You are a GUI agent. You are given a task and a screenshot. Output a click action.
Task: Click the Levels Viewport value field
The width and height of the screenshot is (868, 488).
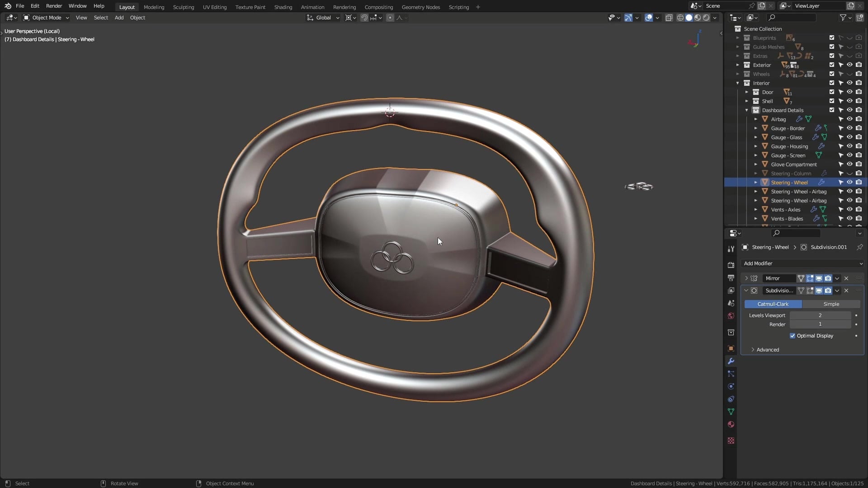tap(820, 315)
